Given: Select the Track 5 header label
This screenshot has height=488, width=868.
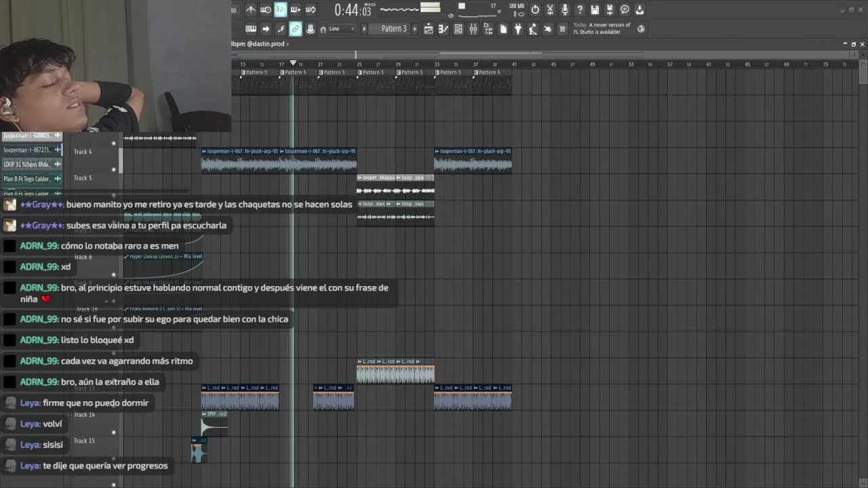Looking at the screenshot, I should click(x=83, y=178).
